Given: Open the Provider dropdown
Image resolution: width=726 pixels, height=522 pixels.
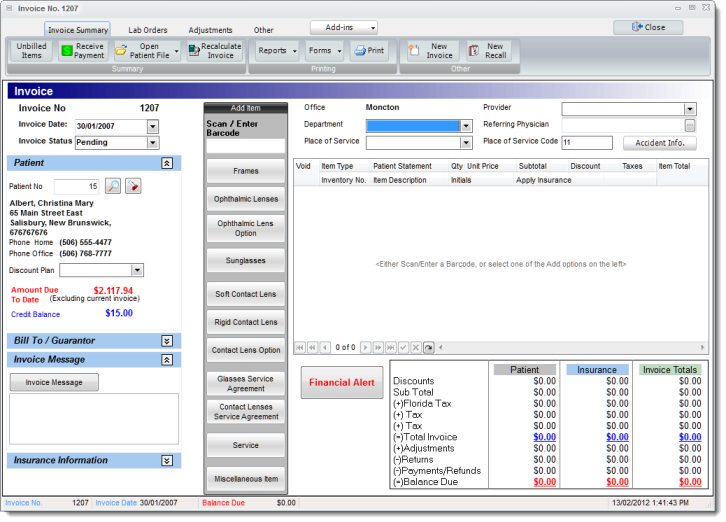Looking at the screenshot, I should [689, 109].
